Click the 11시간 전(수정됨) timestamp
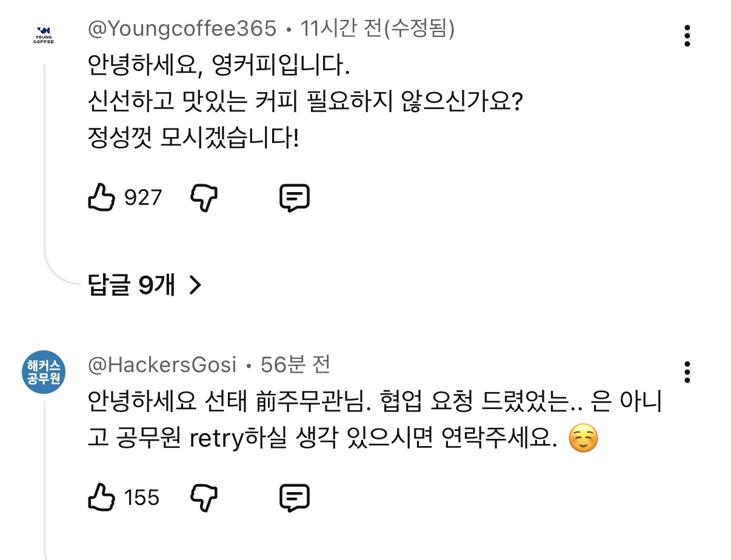 click(378, 28)
